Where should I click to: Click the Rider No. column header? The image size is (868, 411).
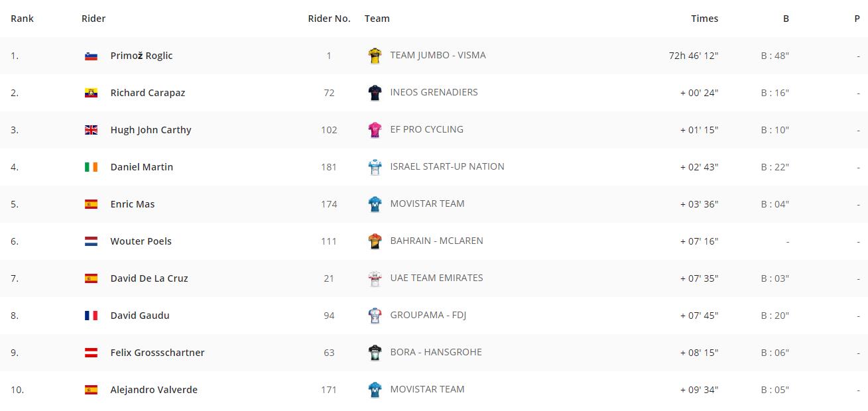click(329, 19)
